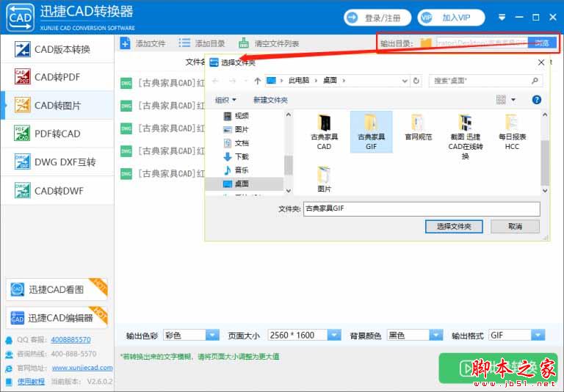Select the 截图 迅捷CAD在线转换 folder

click(465, 137)
